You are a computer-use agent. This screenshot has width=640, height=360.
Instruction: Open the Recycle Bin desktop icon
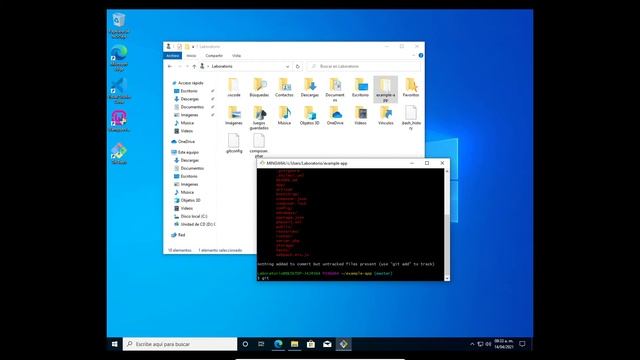tap(119, 25)
